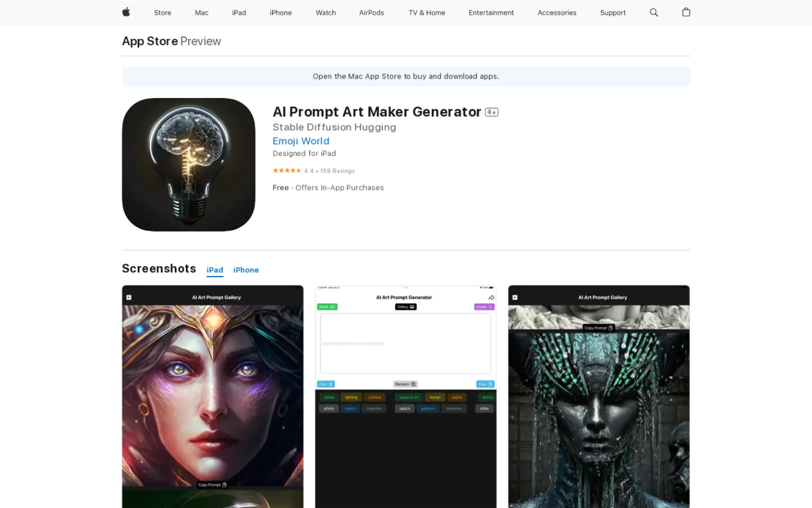Image resolution: width=812 pixels, height=508 pixels.
Task: Click the star rating icons
Action: (x=286, y=171)
